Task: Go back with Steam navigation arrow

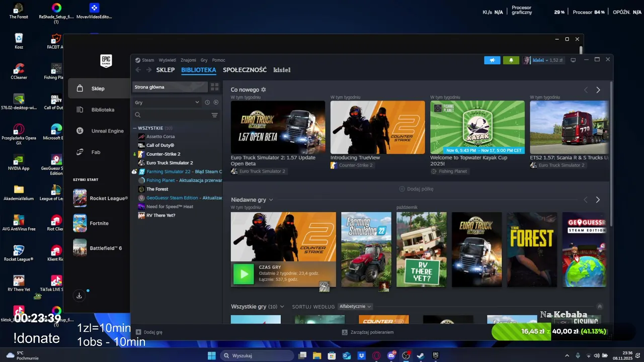Action: [138, 70]
